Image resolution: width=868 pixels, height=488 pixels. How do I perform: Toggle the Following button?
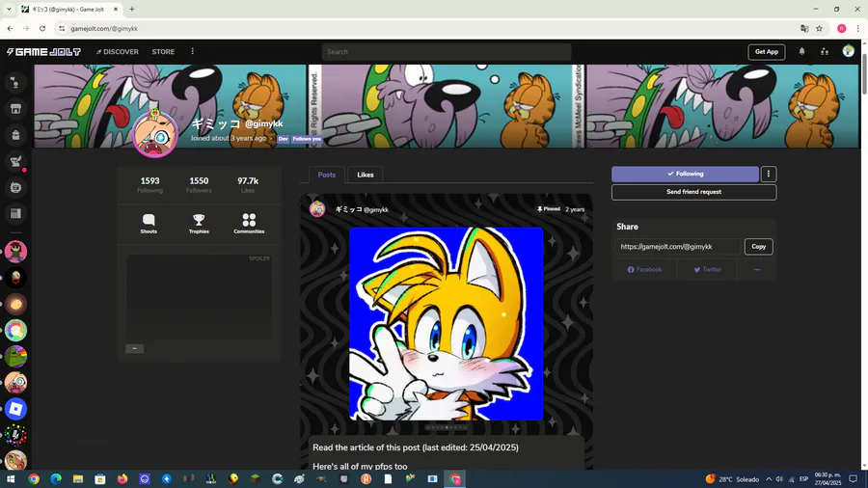(685, 174)
